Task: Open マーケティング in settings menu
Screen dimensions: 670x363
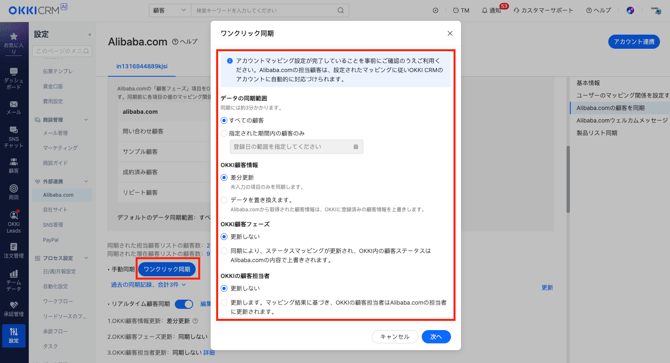Action: 60,148
